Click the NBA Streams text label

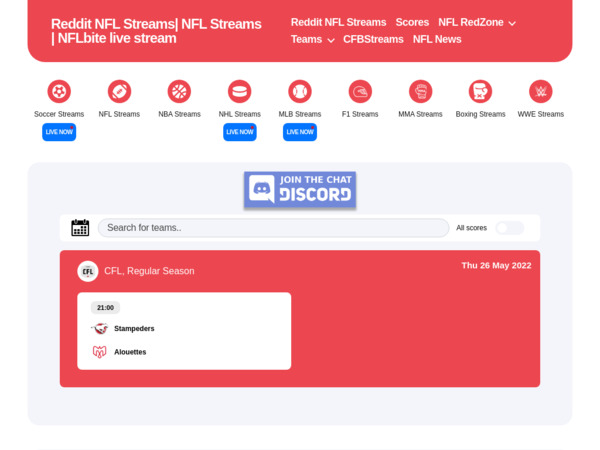[x=179, y=114]
